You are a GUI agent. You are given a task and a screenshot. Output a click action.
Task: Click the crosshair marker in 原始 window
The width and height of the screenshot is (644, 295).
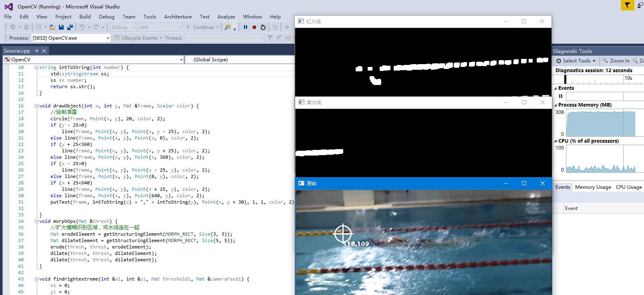click(x=343, y=233)
